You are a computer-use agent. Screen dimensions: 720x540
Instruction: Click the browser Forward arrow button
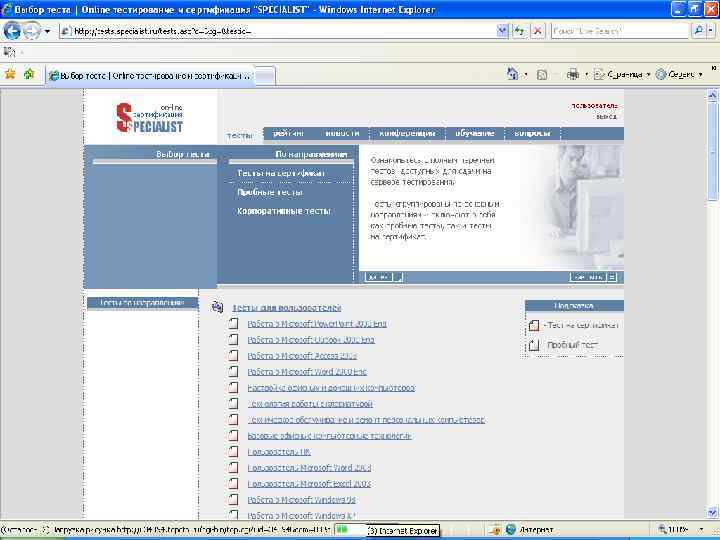[x=31, y=31]
